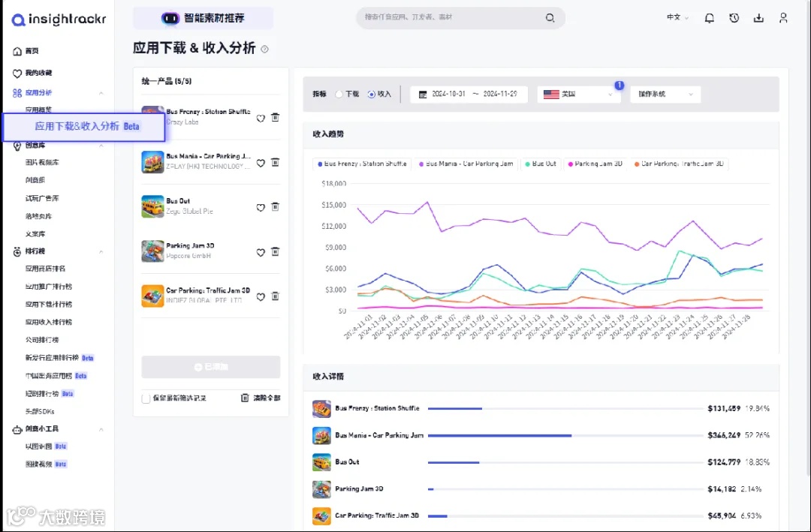The height and width of the screenshot is (532, 811).
Task: Click the download icon in header
Action: pos(758,18)
